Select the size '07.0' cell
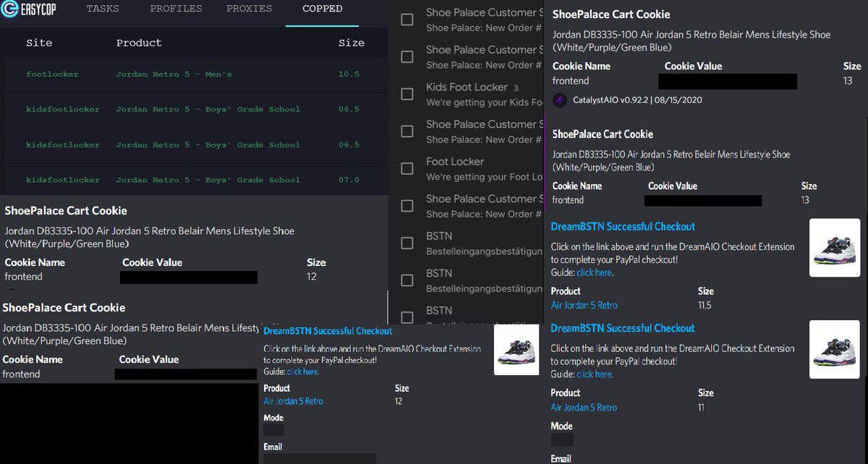 tap(349, 180)
